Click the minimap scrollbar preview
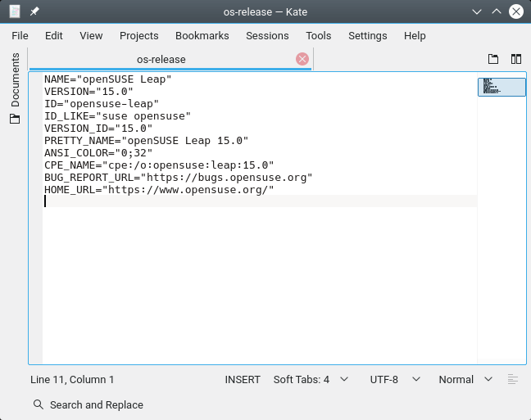Viewport: 531px width, 420px height. point(501,87)
